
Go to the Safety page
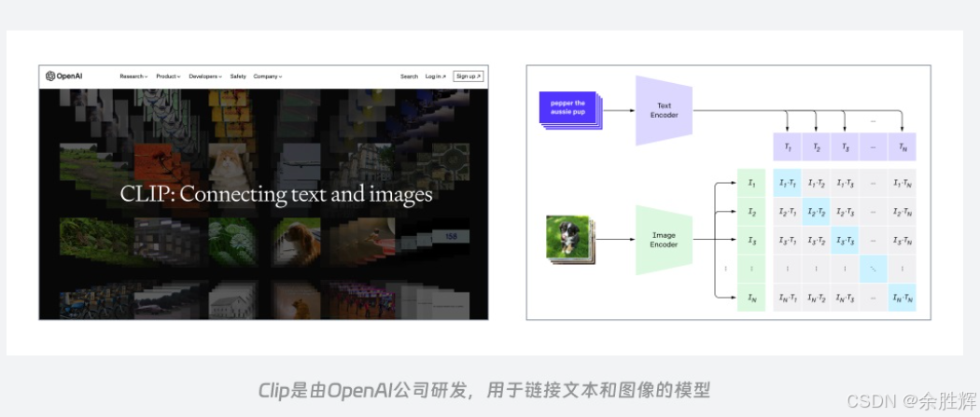coord(238,76)
